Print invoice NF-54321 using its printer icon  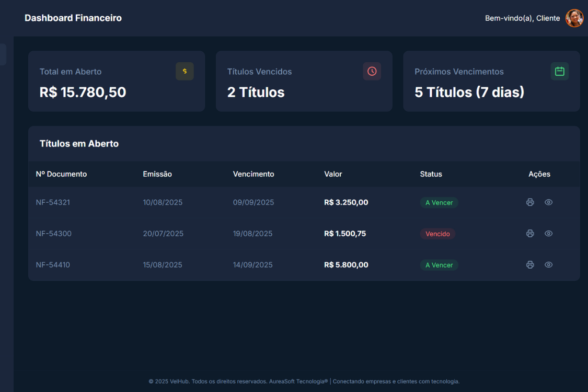[x=530, y=202]
